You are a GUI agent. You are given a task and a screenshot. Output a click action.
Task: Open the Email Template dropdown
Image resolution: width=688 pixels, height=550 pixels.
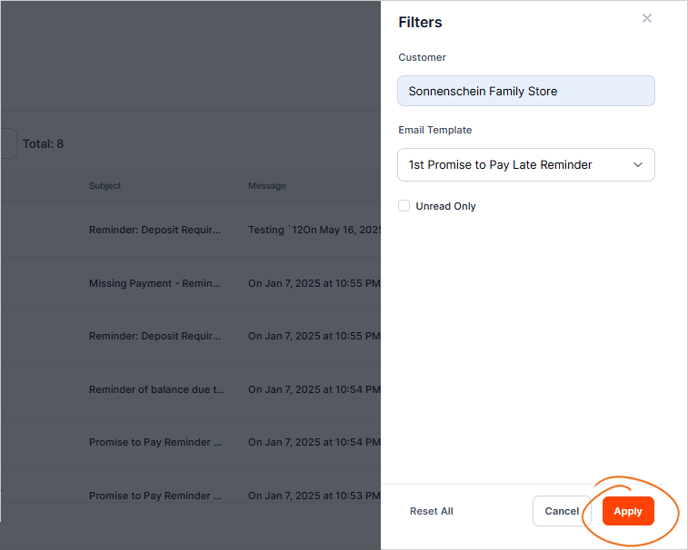[x=526, y=165]
